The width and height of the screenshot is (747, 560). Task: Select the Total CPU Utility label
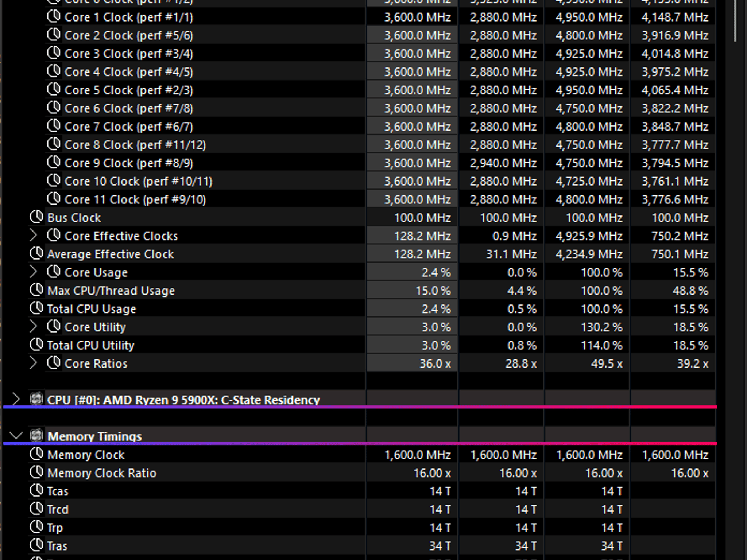(91, 345)
